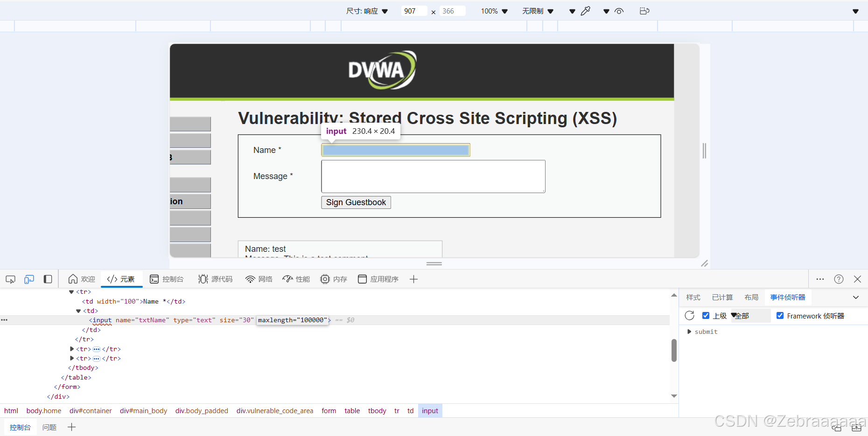Image resolution: width=868 pixels, height=436 pixels.
Task: Select the inspect element picker icon
Action: click(10, 279)
